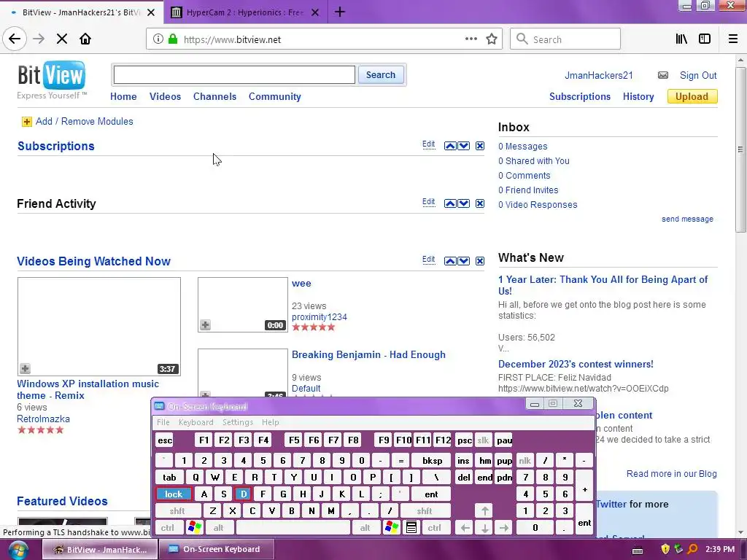This screenshot has width=747, height=560.
Task: Open the Firefox hamburger menu
Action: point(733,39)
